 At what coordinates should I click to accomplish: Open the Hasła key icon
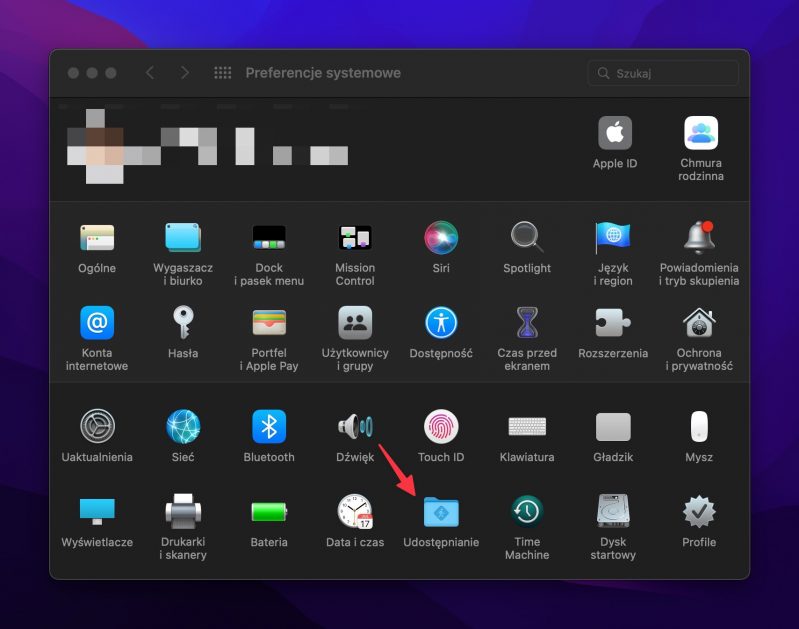pos(183,323)
